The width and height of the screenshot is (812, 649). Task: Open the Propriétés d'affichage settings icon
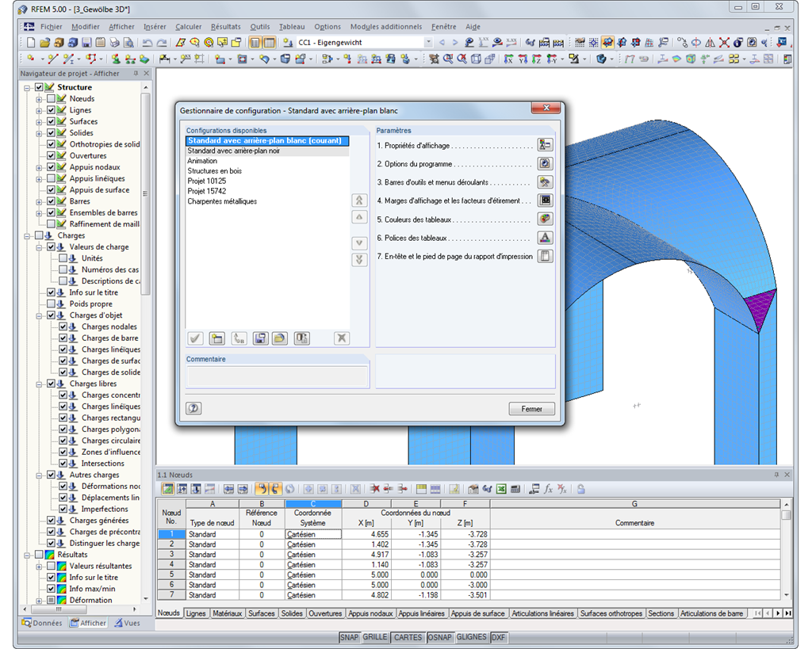pyautogui.click(x=545, y=144)
